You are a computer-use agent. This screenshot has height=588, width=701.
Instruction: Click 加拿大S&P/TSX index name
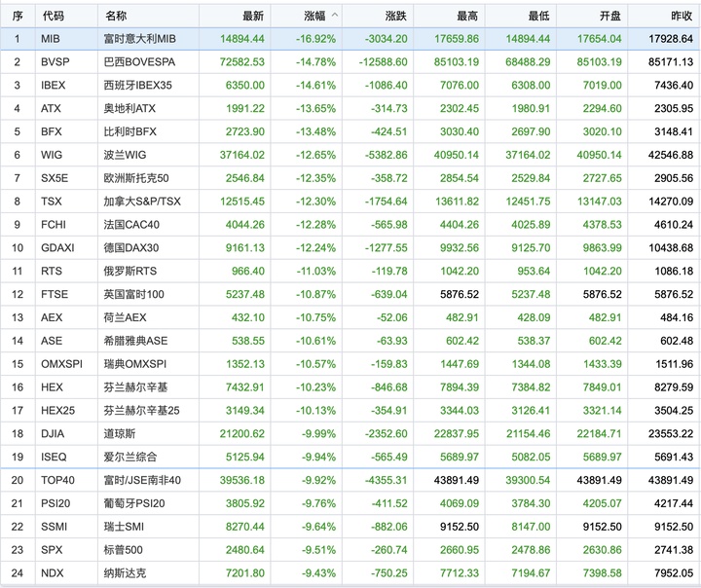[x=142, y=202]
